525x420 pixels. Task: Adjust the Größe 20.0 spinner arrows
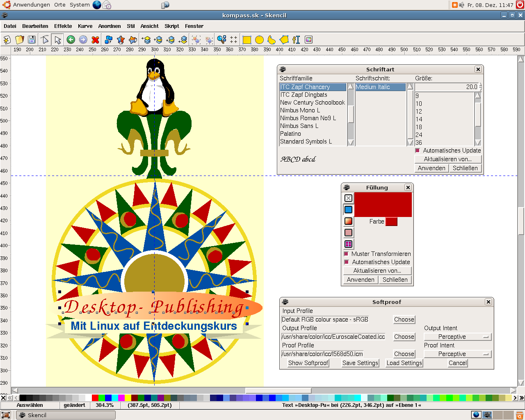tap(480, 87)
